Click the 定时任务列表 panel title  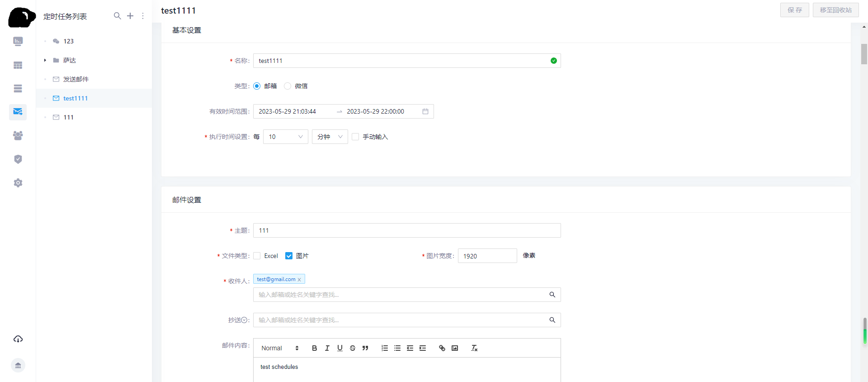click(65, 16)
